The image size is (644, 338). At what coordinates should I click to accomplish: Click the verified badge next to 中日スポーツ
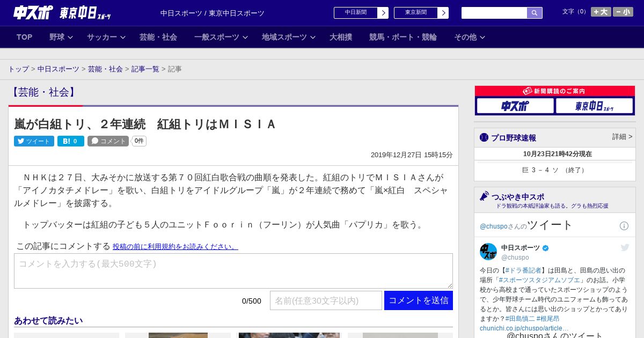(546, 248)
